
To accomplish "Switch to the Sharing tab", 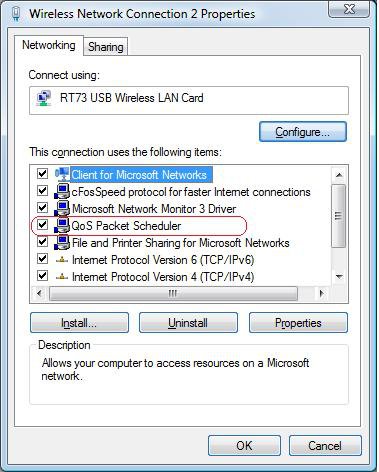I will pos(105,47).
